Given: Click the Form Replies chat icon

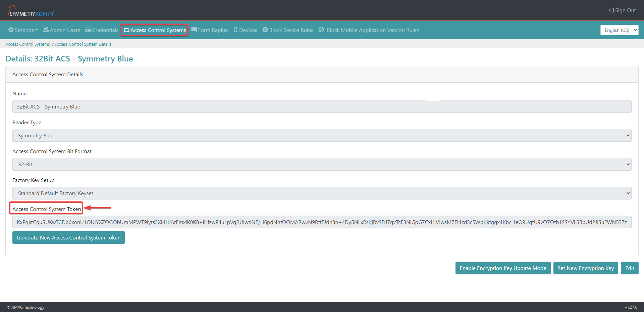Looking at the screenshot, I should [194, 30].
